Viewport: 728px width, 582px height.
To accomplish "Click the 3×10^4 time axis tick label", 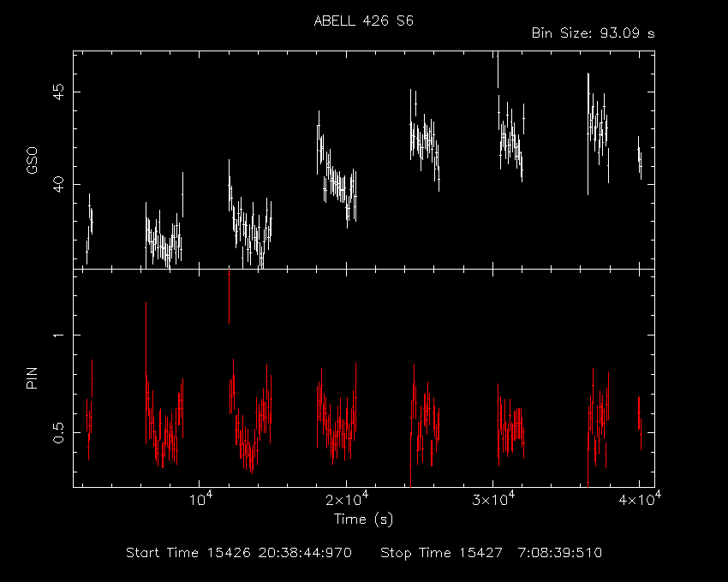I will pos(493,499).
